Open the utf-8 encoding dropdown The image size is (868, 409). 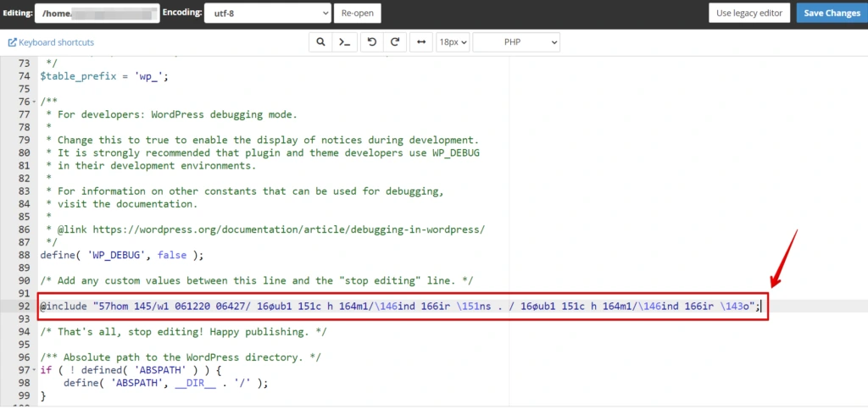(267, 13)
